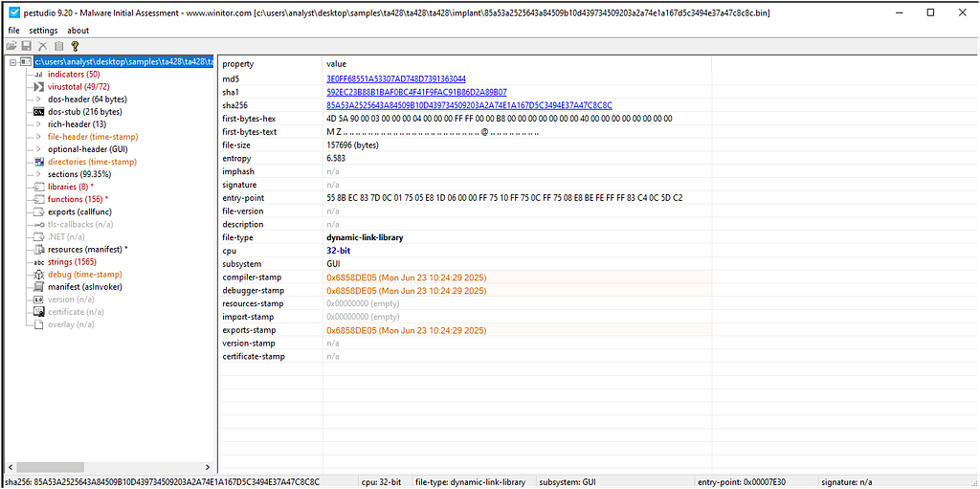Select the resources-stamp empty value
This screenshot has height=489, width=980.
[363, 303]
